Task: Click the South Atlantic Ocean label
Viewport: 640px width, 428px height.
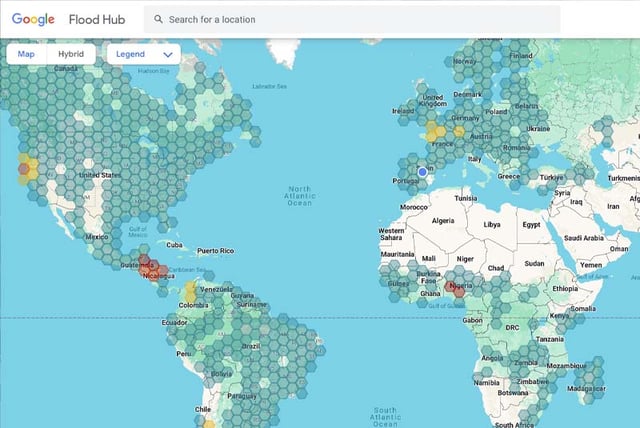Action: pyautogui.click(x=385, y=417)
